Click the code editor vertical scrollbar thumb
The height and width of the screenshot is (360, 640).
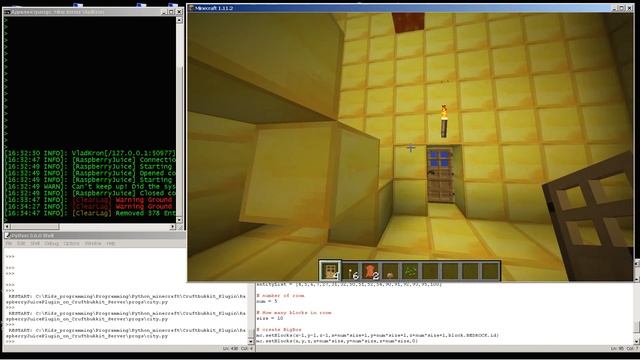(x=637, y=327)
